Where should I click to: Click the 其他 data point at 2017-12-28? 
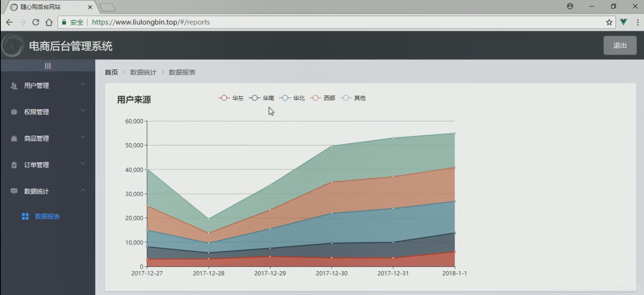pos(209,219)
